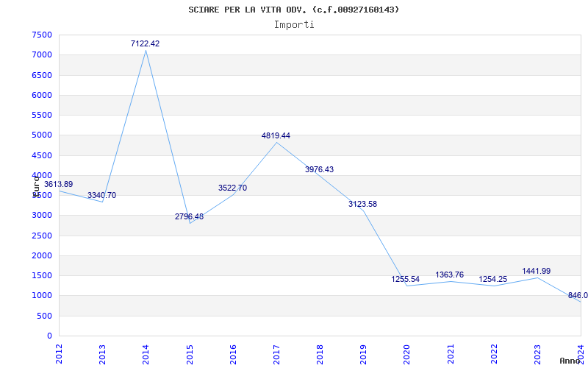Click the 1363.76 data label
The image size is (588, 368).
click(449, 275)
